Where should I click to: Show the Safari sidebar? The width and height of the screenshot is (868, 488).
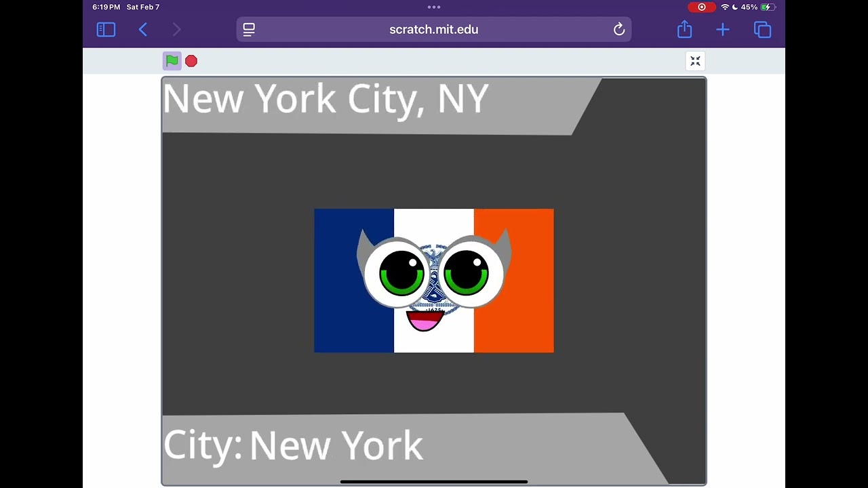106,30
